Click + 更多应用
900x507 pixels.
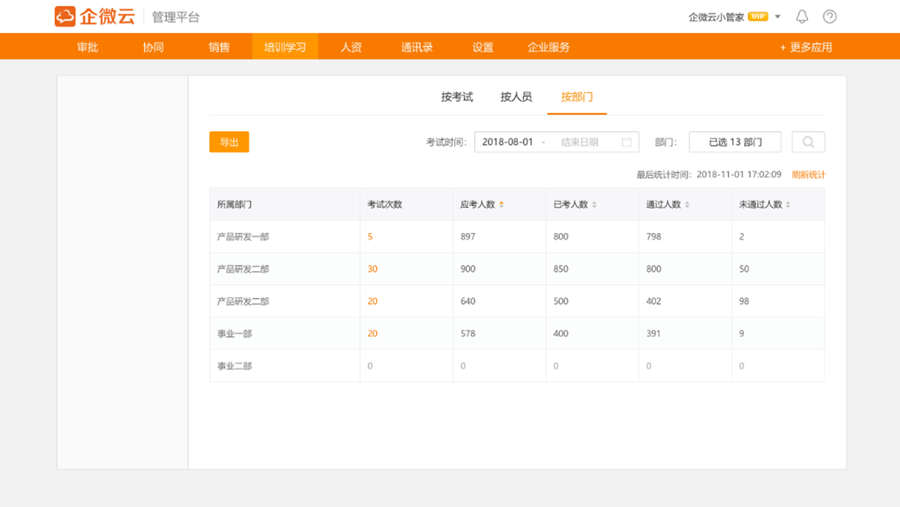tap(806, 47)
